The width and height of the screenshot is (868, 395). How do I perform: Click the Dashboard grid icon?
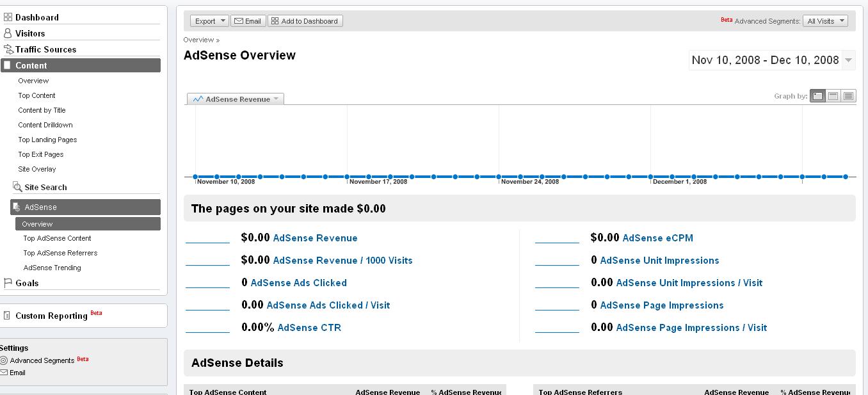point(8,17)
